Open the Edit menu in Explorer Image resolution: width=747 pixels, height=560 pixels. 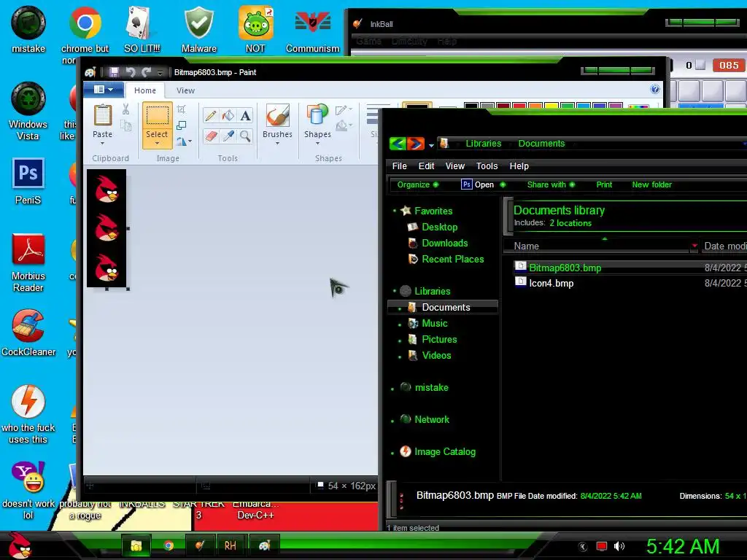click(426, 166)
